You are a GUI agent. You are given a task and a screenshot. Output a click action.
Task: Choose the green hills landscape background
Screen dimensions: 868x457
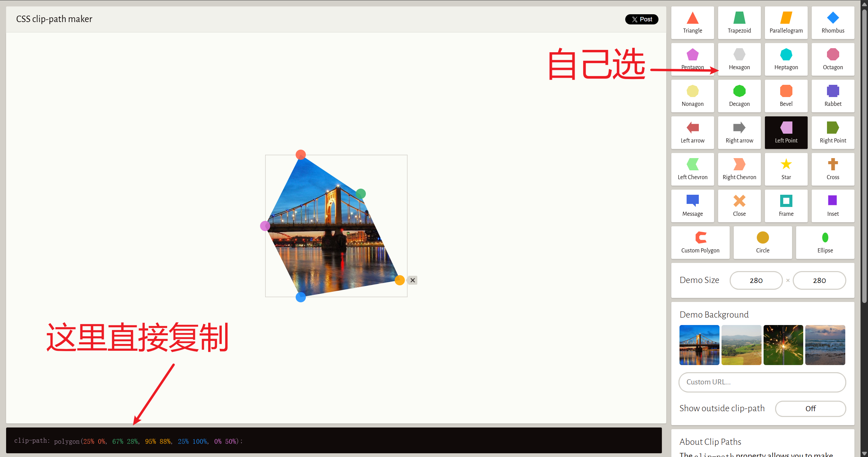click(x=741, y=345)
